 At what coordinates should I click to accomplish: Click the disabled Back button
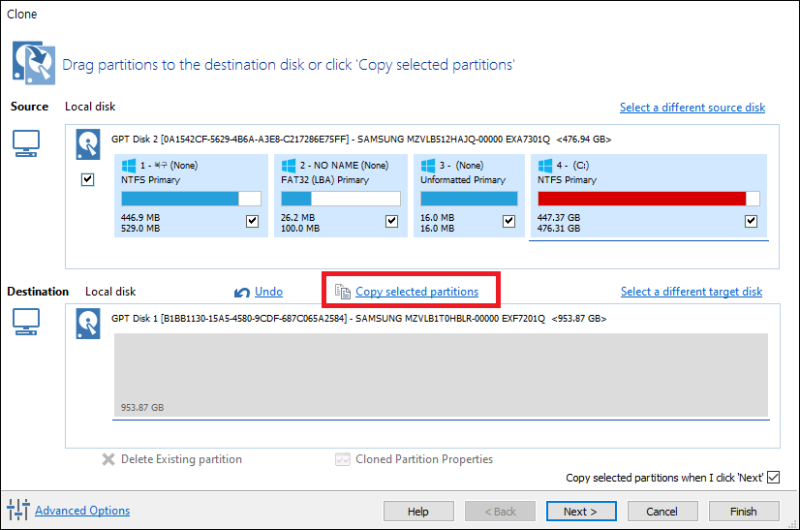pyautogui.click(x=500, y=511)
